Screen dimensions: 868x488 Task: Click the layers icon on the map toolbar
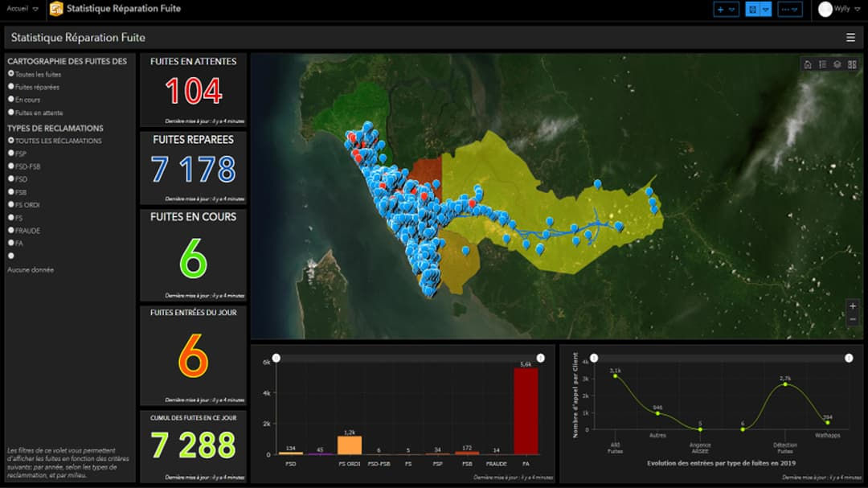click(x=837, y=64)
